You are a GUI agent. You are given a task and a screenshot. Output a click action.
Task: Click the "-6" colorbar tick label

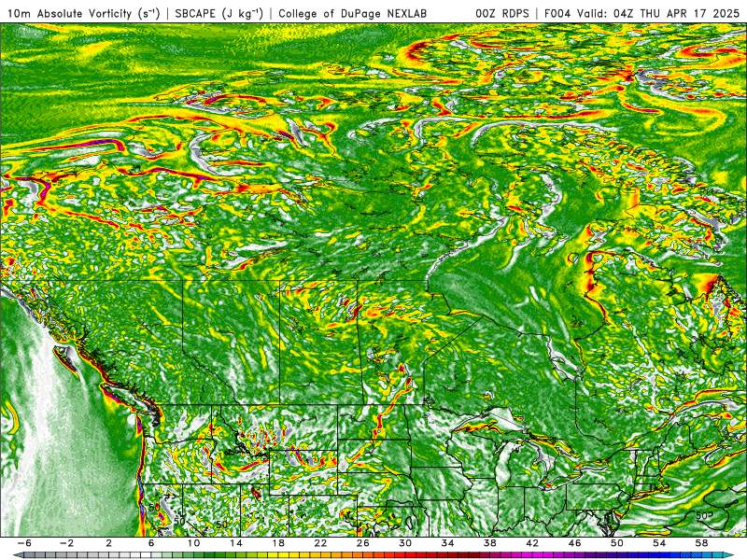click(24, 543)
